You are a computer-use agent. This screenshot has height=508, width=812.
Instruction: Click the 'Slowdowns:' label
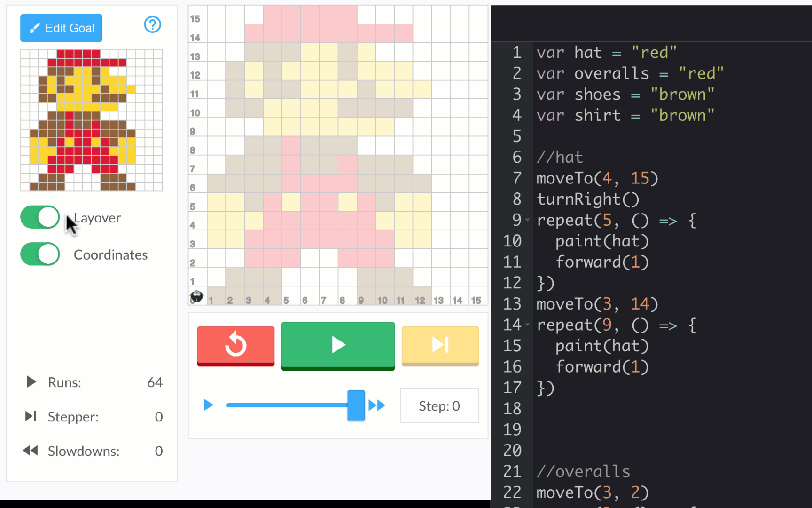click(x=84, y=452)
